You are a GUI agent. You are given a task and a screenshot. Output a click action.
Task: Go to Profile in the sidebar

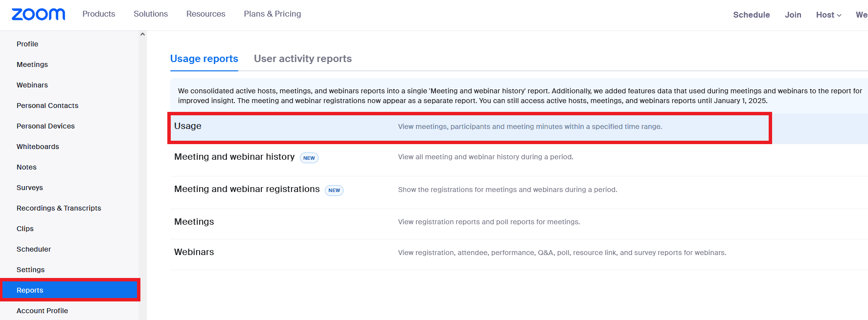(x=27, y=44)
